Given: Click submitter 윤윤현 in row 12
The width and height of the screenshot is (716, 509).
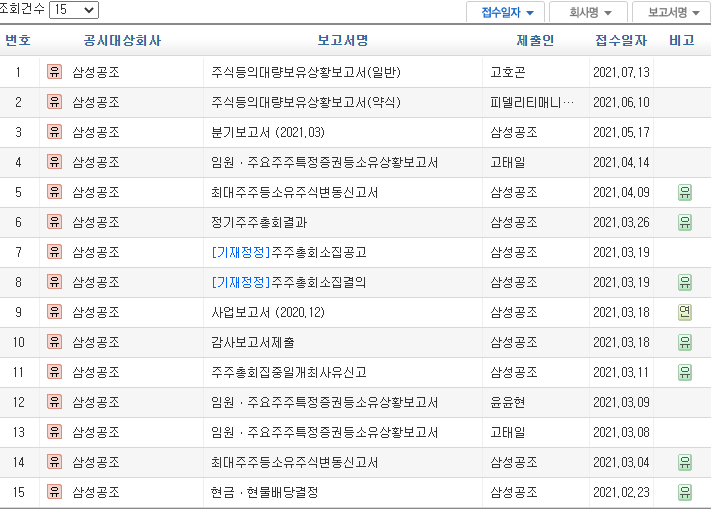Looking at the screenshot, I should (508, 403).
